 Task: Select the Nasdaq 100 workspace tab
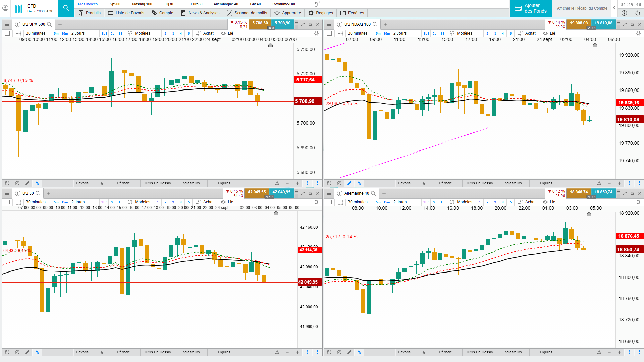142,4
